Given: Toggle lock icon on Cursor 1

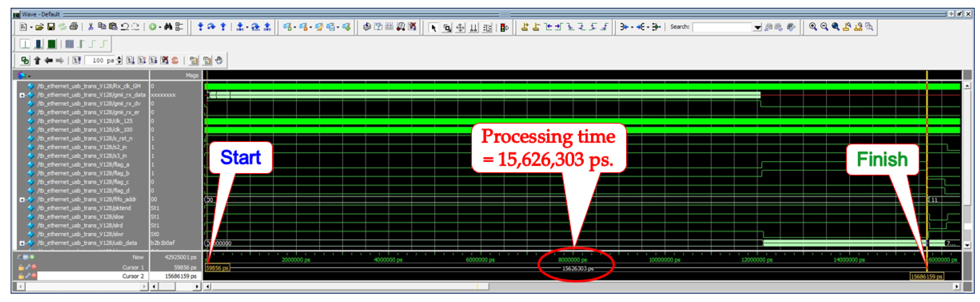Looking at the screenshot, I should tap(21, 267).
